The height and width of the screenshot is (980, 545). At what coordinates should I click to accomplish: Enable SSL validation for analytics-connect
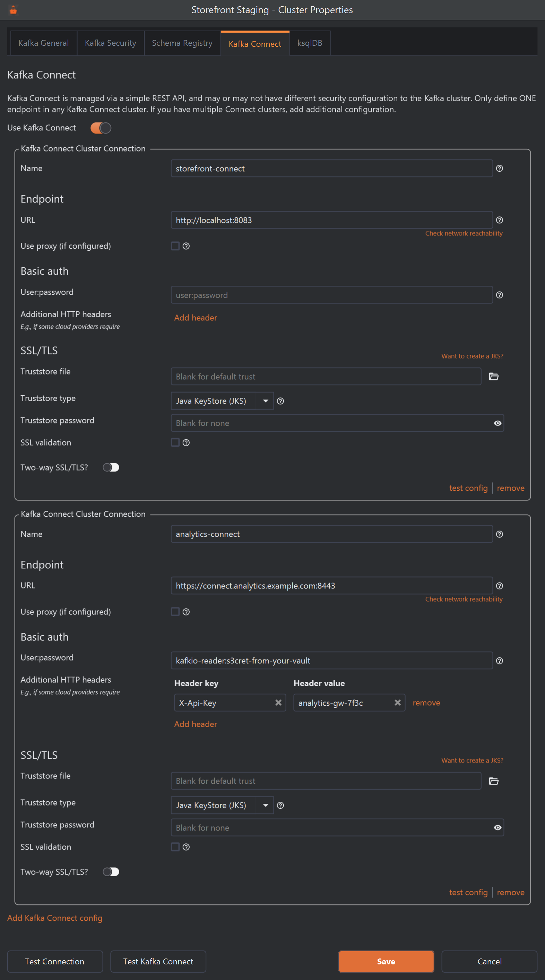pos(175,847)
